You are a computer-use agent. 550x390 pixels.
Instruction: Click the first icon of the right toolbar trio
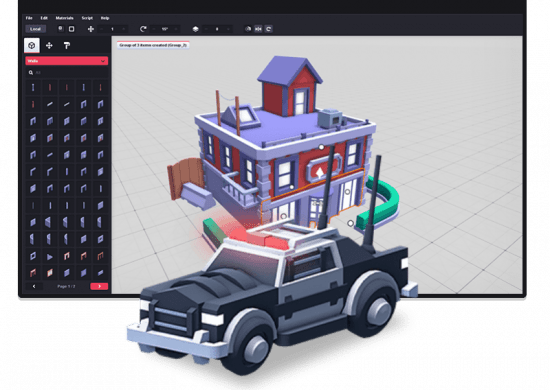(x=248, y=29)
